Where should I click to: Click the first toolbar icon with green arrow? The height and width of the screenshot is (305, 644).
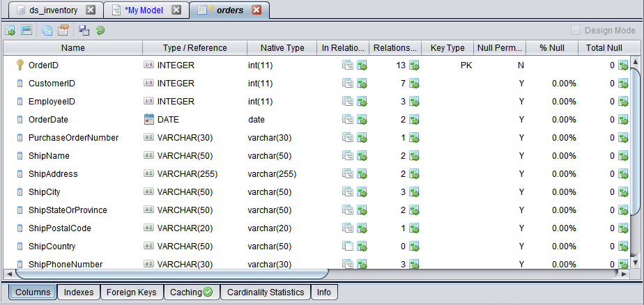[x=10, y=30]
